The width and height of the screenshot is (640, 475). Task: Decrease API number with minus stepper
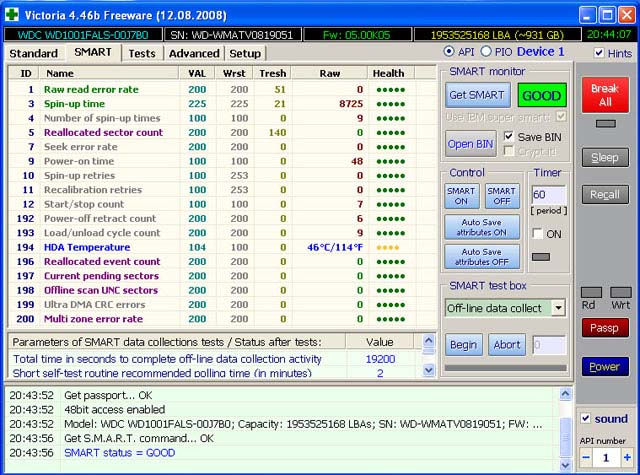click(x=587, y=456)
